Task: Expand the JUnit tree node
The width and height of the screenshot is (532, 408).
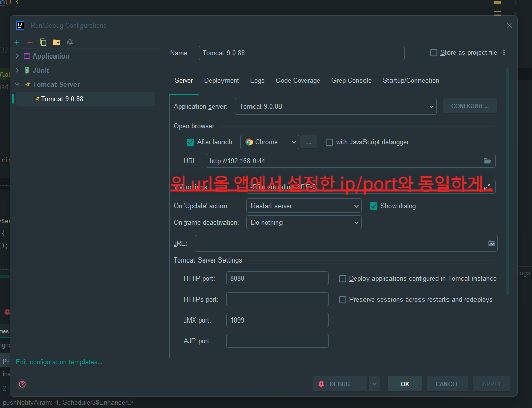Action: coord(18,70)
